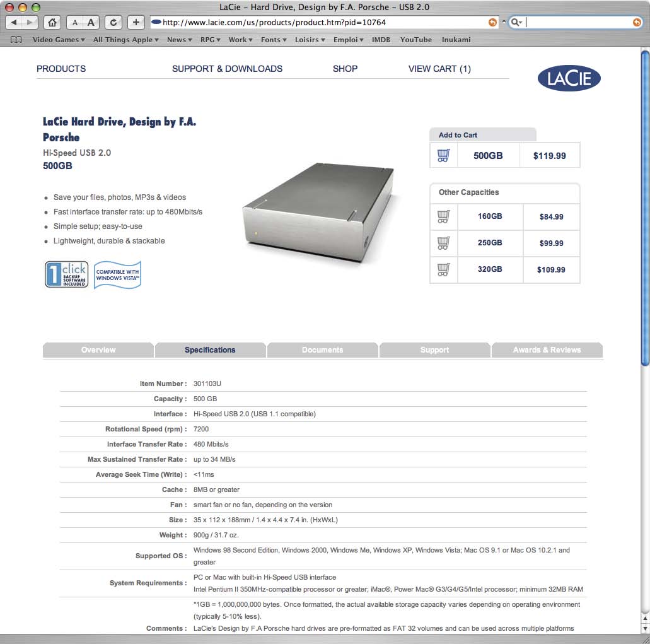
Task: Go forward with the browser forward arrow
Action: (x=30, y=23)
